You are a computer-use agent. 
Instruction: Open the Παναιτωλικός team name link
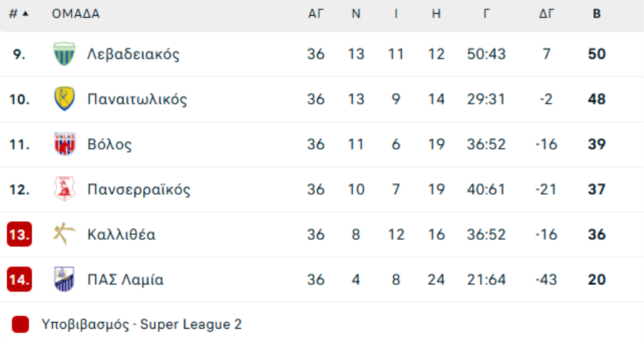[x=137, y=99]
